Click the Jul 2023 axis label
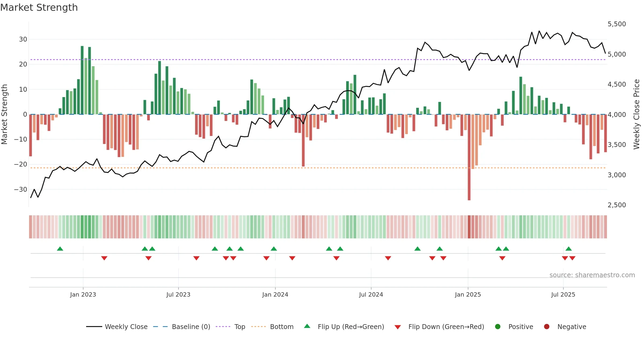Screen dimensions: 644x362 click(178, 294)
